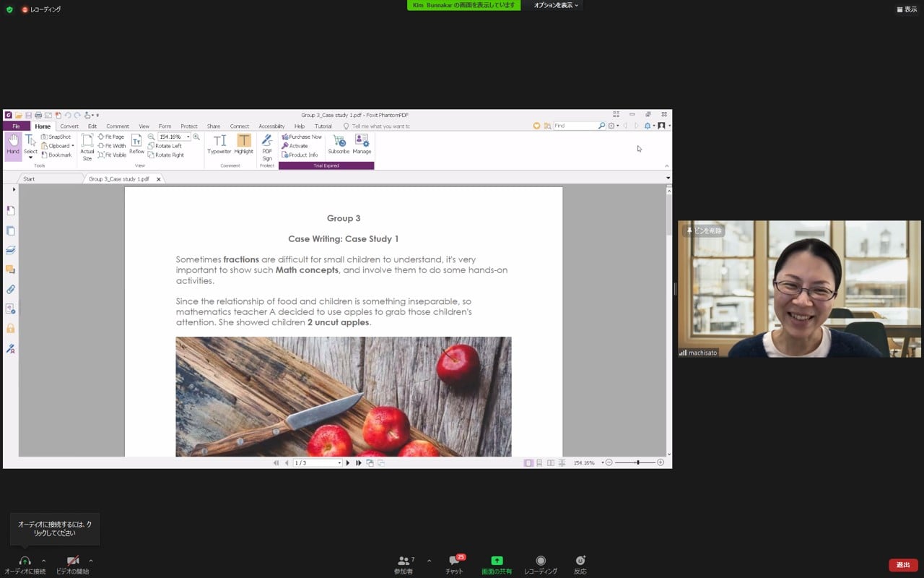Click the Reflow view icon
This screenshot has width=924, height=578.
(136, 144)
